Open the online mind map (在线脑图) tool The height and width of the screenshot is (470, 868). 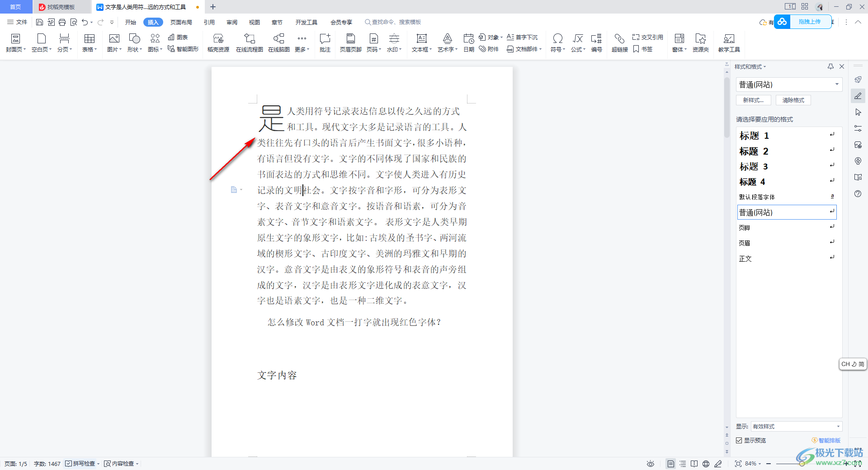(x=278, y=43)
